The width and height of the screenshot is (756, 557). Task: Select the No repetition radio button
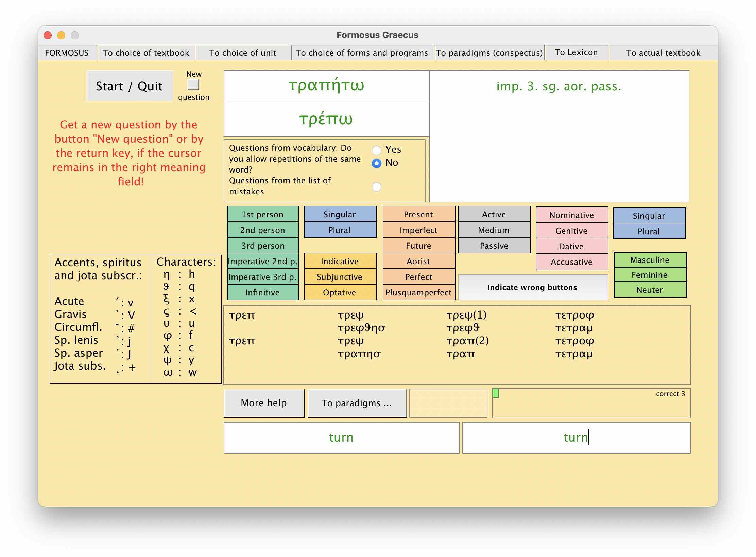coord(376,163)
